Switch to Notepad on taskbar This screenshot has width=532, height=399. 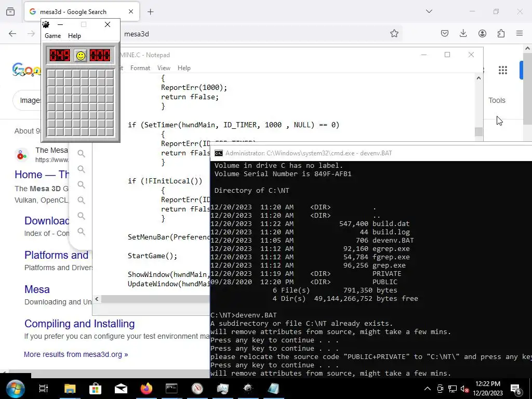(273, 389)
